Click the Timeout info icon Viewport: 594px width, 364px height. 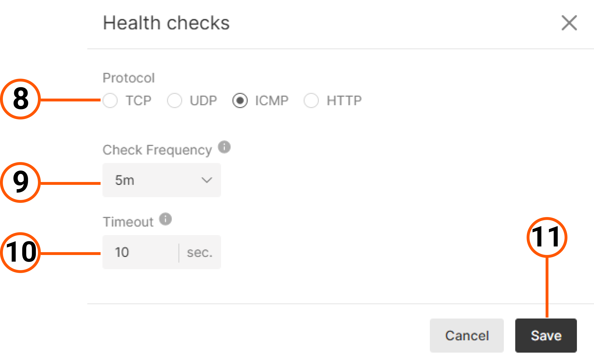click(x=166, y=219)
